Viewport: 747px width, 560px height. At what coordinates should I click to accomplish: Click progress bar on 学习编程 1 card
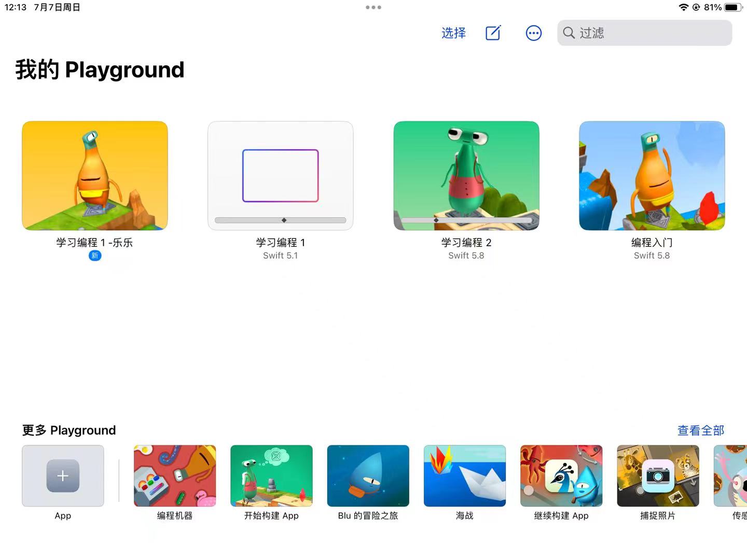coord(281,220)
